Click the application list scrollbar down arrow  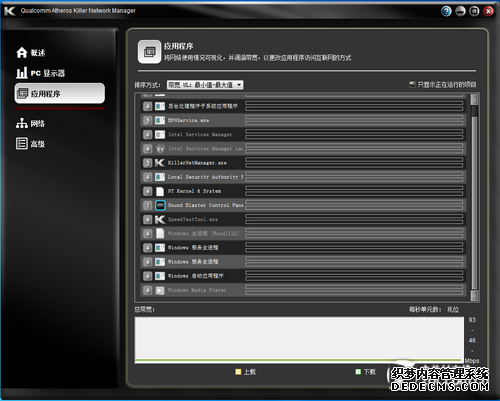coord(474,295)
